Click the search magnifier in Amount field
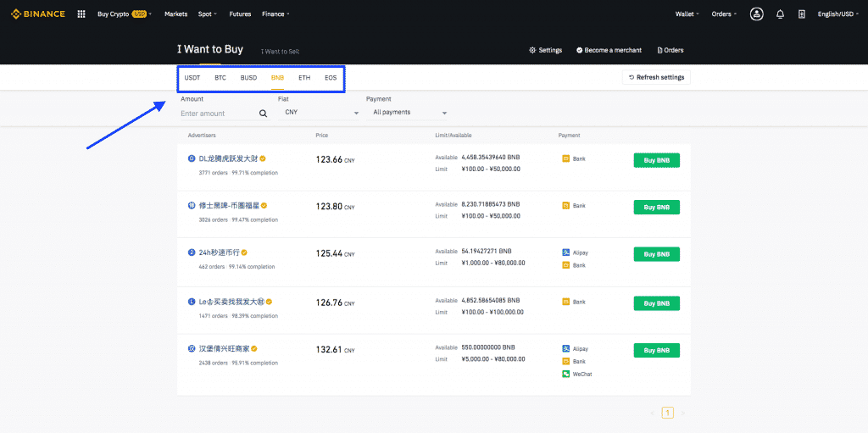The width and height of the screenshot is (868, 433). [x=264, y=114]
